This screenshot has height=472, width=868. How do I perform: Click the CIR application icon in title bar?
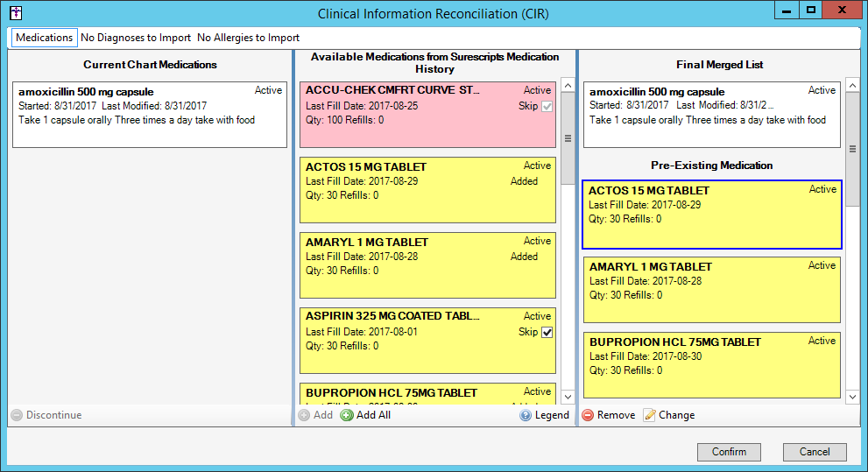pos(16,12)
